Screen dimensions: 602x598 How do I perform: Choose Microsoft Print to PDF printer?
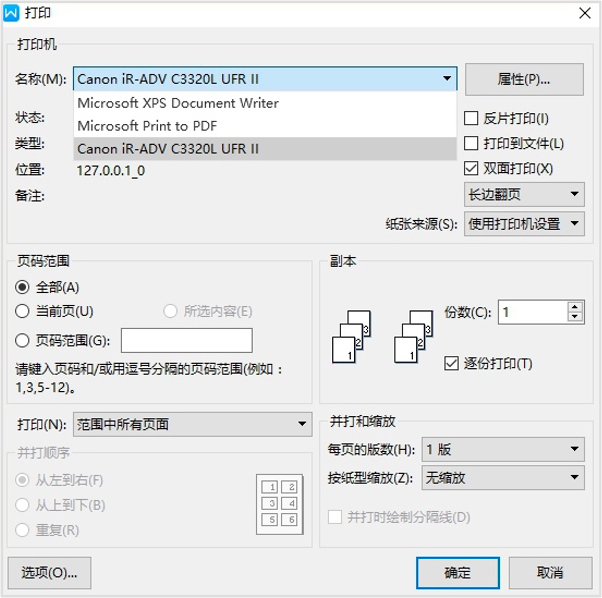[x=265, y=126]
